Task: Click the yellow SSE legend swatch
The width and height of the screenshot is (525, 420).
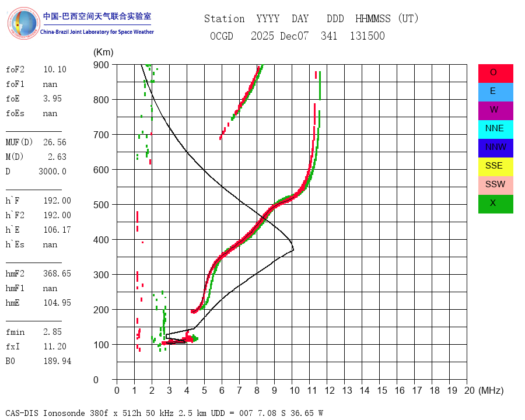Action: pyautogui.click(x=495, y=167)
